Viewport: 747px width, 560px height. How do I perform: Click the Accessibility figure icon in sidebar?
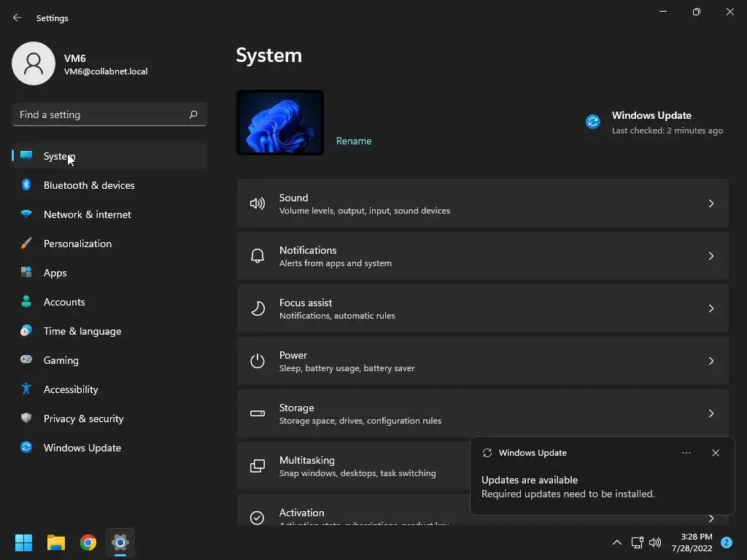point(26,389)
